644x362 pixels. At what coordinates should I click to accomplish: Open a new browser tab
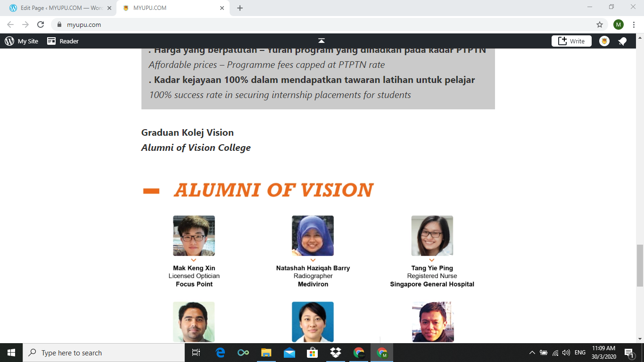point(240,8)
